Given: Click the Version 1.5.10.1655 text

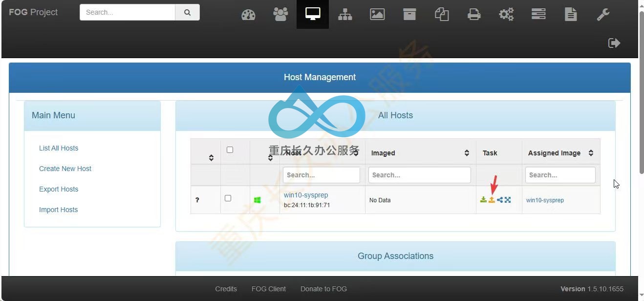Looking at the screenshot, I should (592, 289).
